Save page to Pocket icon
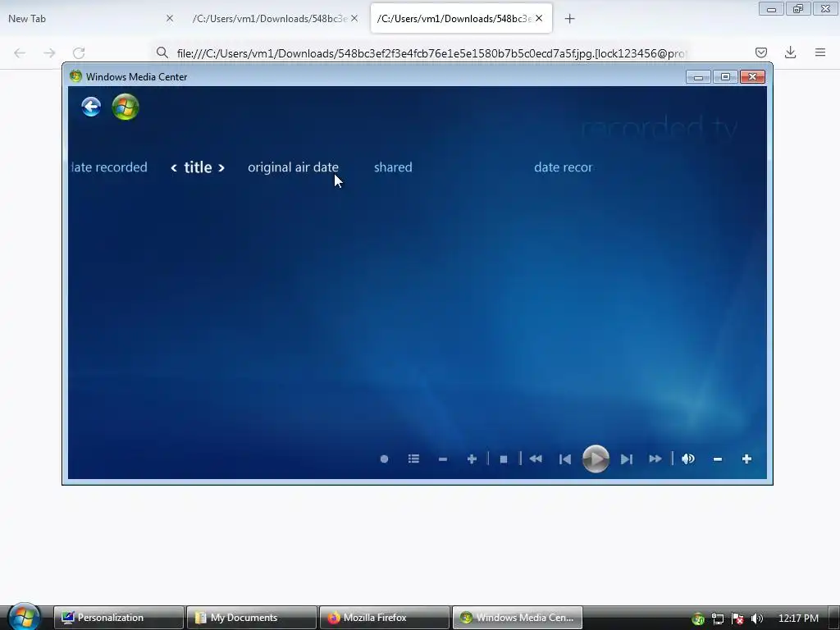The image size is (840, 630). click(x=761, y=52)
